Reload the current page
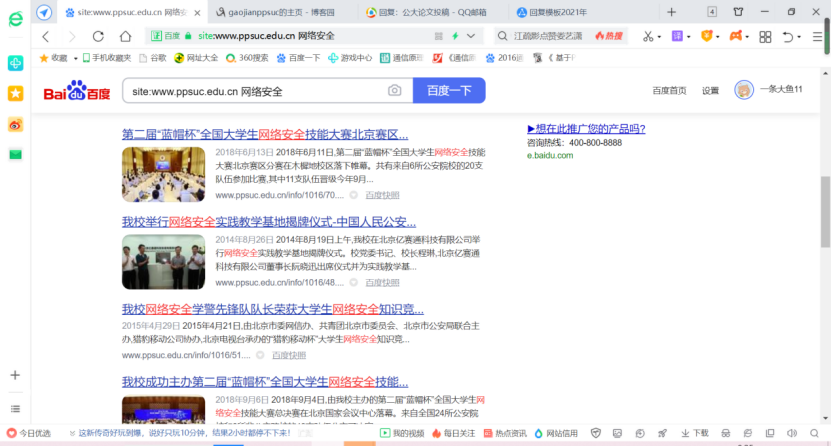831x446 pixels. 98,36
